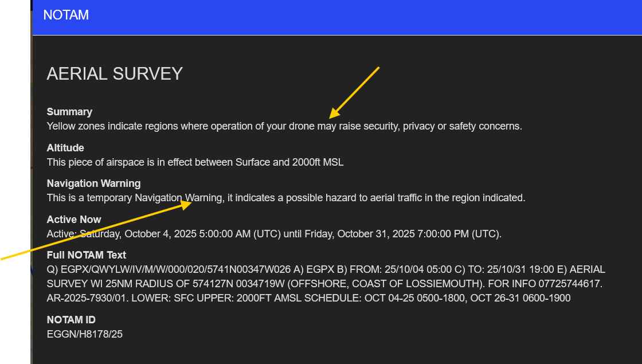Select the Summary section label
This screenshot has width=642, height=364.
pyautogui.click(x=69, y=112)
